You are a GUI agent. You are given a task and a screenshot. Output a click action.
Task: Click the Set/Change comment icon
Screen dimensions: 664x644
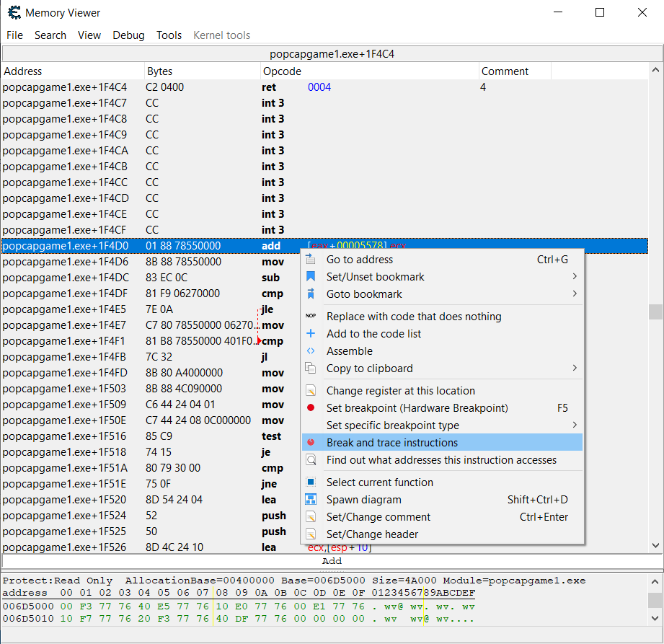coord(311,517)
